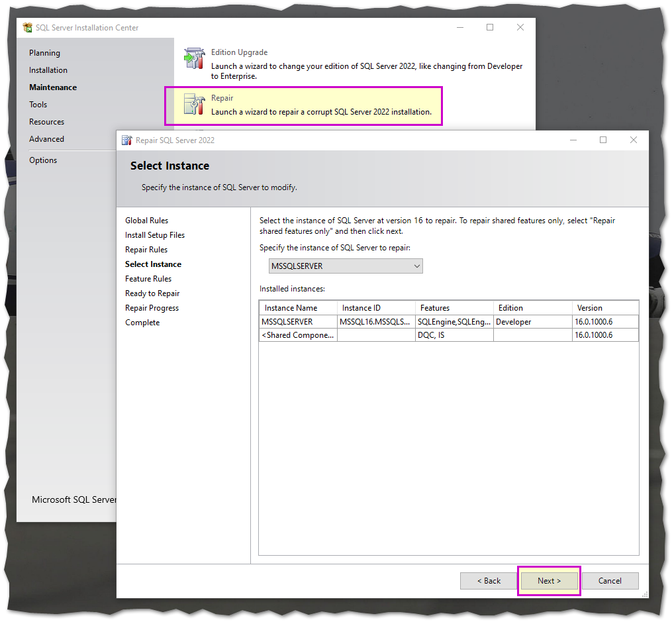This screenshot has width=672, height=622.
Task: Open the Tools section
Action: [x=38, y=105]
